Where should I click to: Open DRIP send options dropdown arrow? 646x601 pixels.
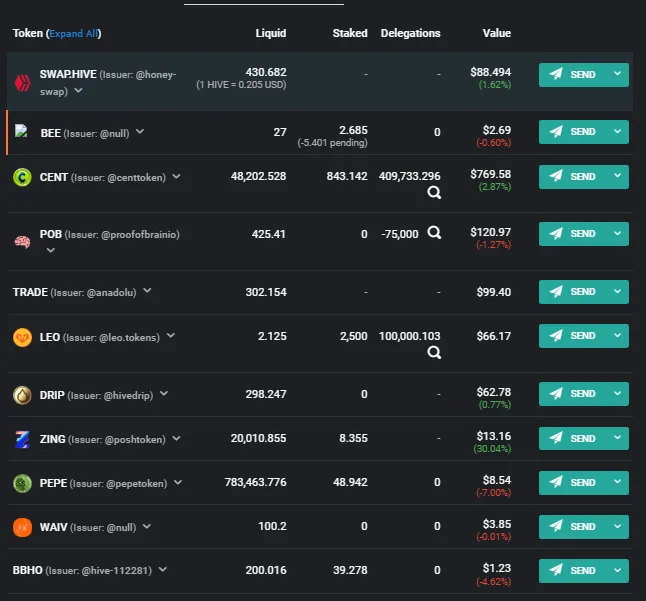click(617, 393)
